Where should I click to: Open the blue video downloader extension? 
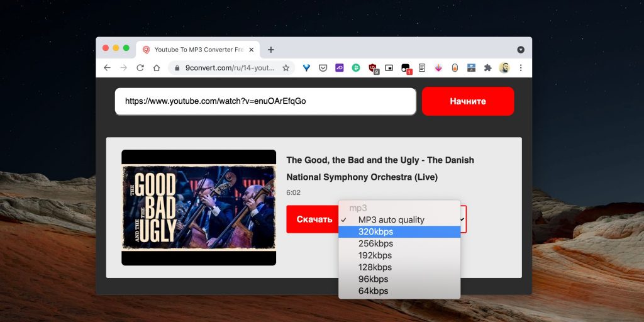point(471,68)
